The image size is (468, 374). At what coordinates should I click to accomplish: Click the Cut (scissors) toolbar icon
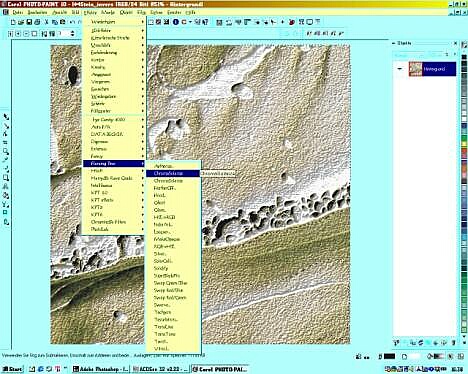(x=47, y=22)
